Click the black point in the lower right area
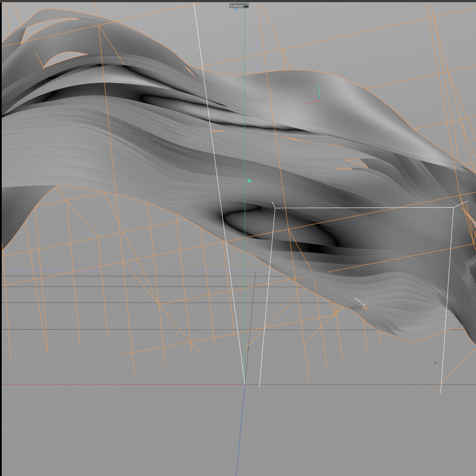The image size is (476, 476). (x=435, y=363)
